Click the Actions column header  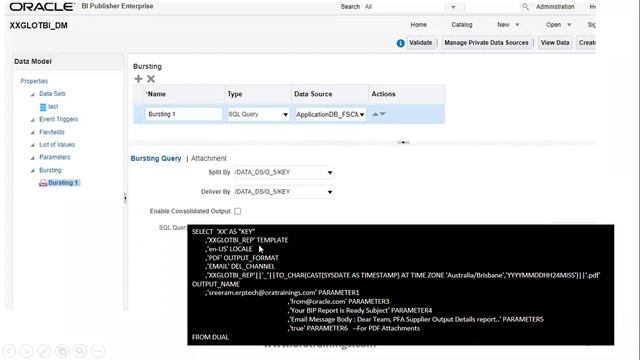[383, 94]
